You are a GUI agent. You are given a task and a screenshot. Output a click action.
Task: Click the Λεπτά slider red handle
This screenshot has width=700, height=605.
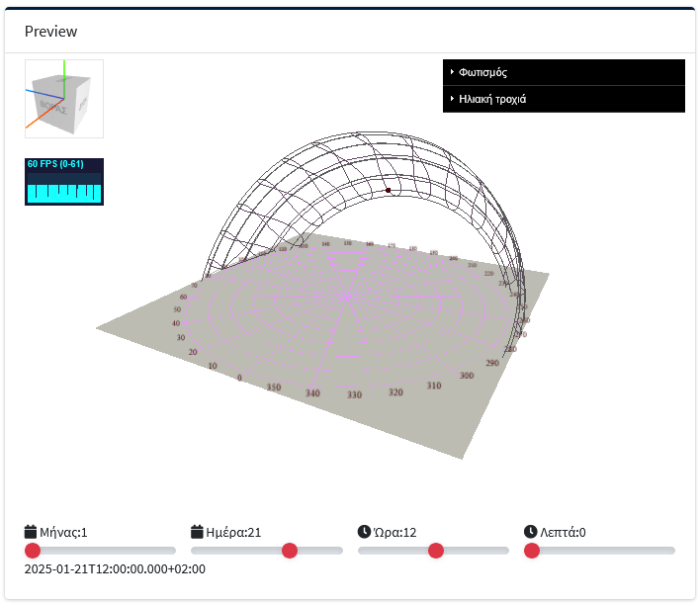532,551
